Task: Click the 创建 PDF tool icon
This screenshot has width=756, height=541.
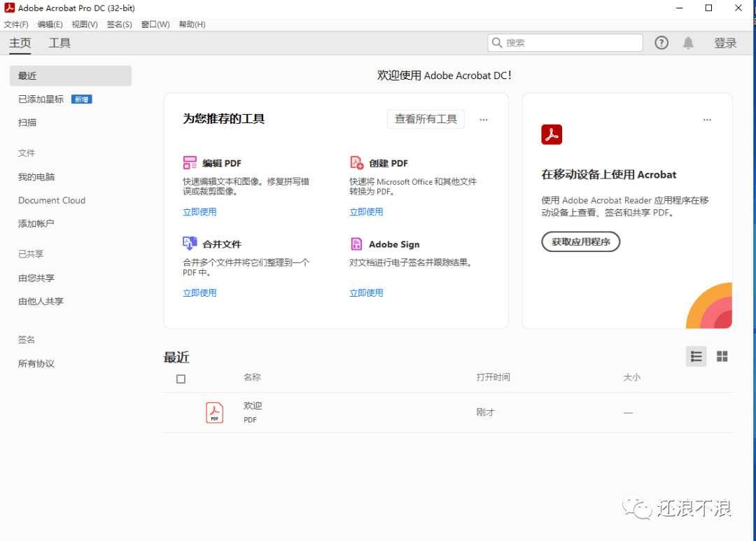Action: pos(357,162)
